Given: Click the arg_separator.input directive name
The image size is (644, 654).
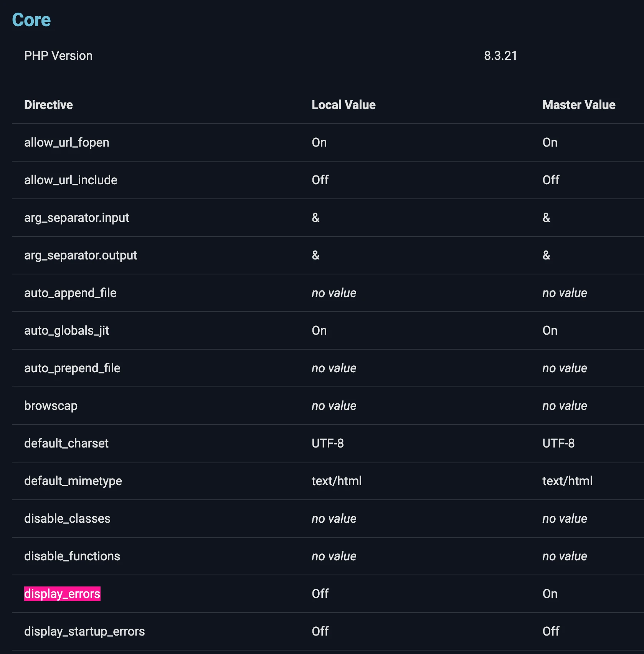Looking at the screenshot, I should [x=76, y=218].
